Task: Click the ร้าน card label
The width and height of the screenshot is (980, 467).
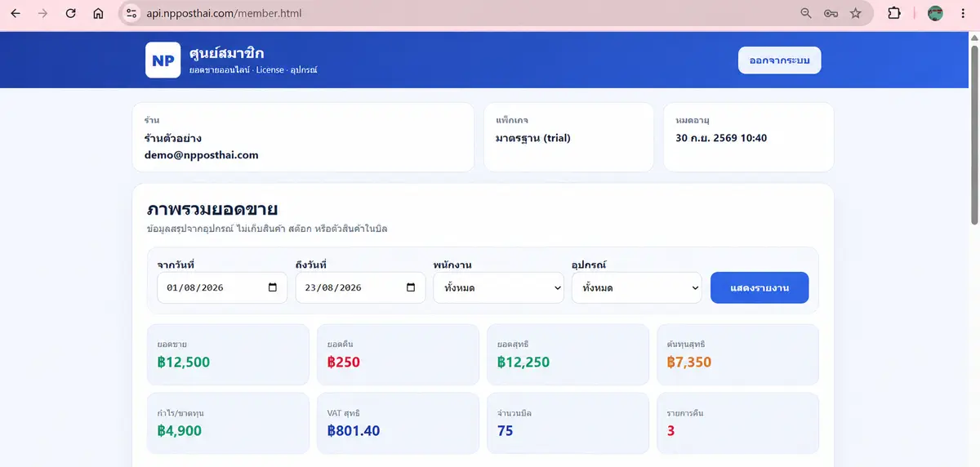Action: click(x=151, y=120)
